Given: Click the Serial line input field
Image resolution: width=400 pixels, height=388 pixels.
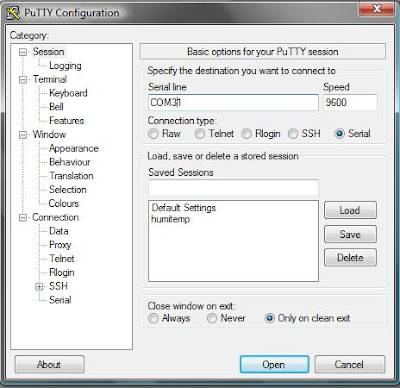Looking at the screenshot, I should pos(233,103).
